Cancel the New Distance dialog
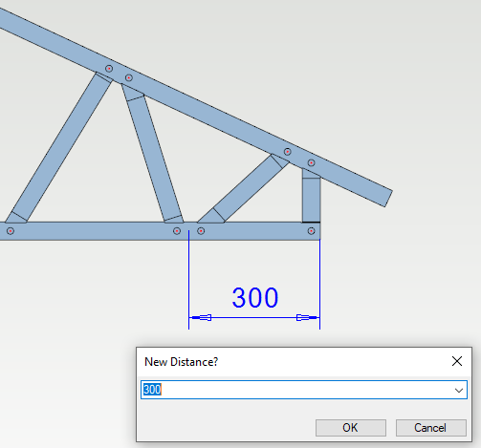The height and width of the screenshot is (448, 481). pyautogui.click(x=431, y=428)
